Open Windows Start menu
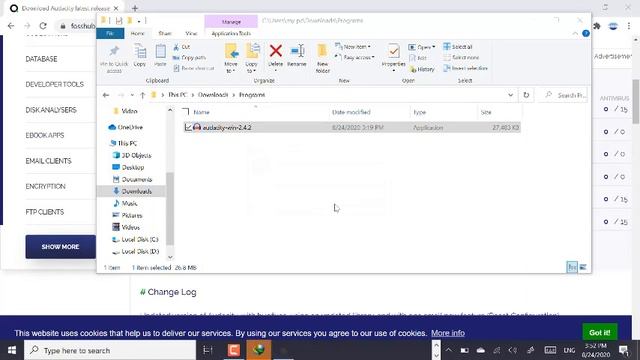Image resolution: width=640 pixels, height=360 pixels. [11, 350]
